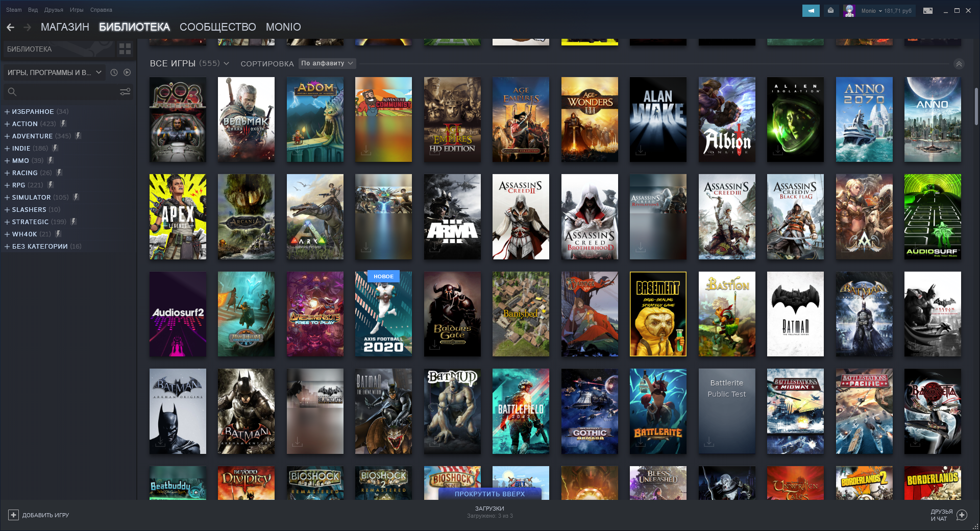Open the Вид menu
This screenshot has width=980, height=531.
coord(33,10)
